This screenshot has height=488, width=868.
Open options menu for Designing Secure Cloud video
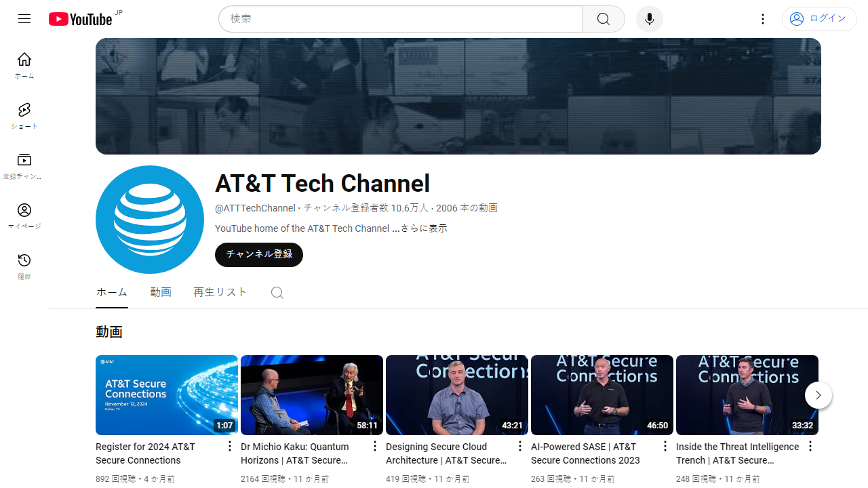click(520, 446)
